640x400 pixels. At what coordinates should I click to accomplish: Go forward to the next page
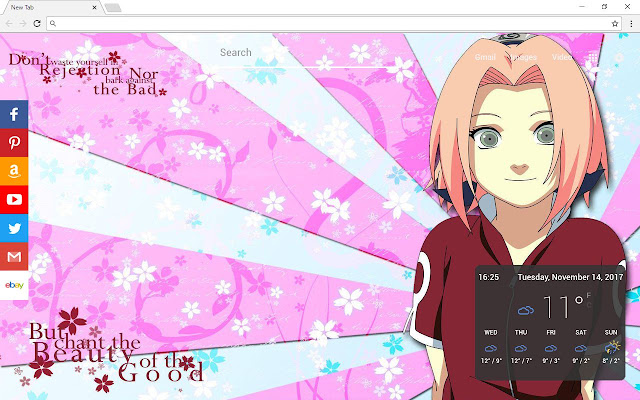tap(23, 24)
